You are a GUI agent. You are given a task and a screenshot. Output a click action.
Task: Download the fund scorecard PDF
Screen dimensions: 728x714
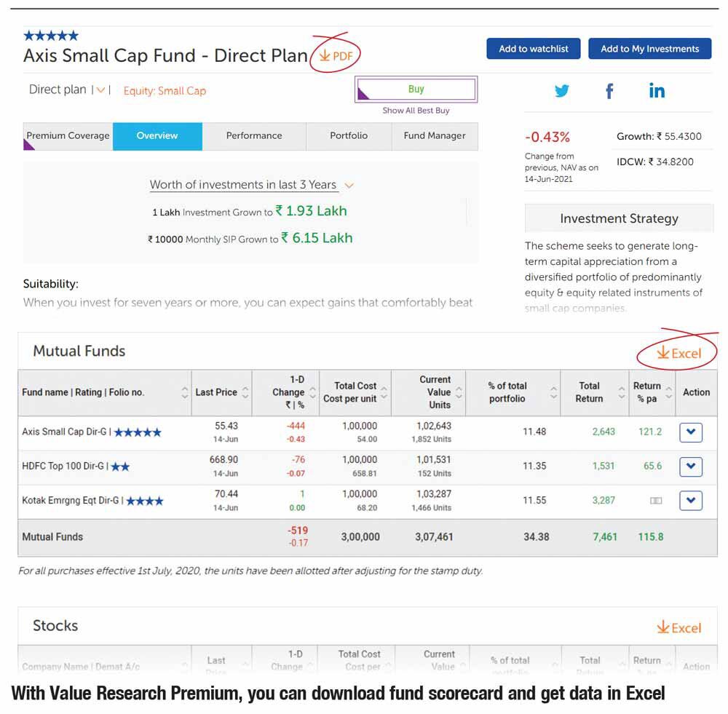(x=336, y=57)
